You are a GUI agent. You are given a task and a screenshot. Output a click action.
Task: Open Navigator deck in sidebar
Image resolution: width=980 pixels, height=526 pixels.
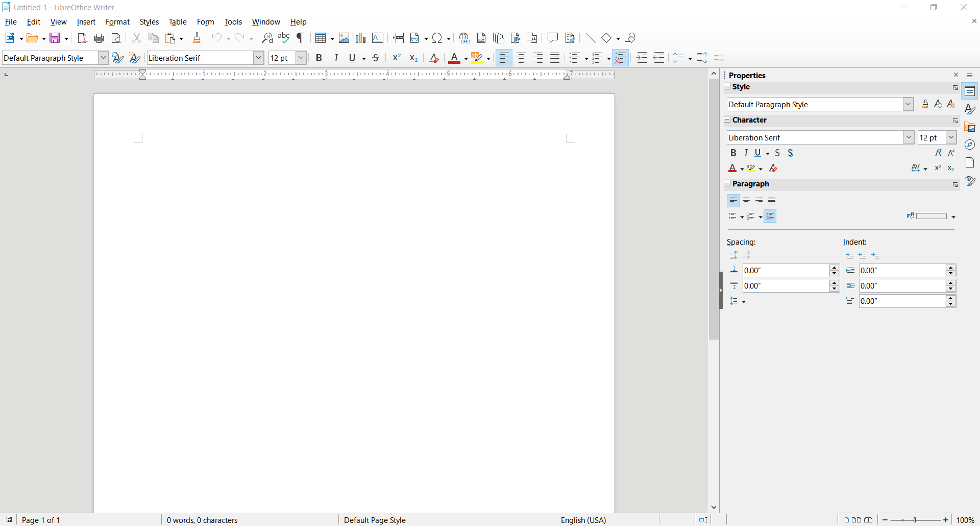pos(970,145)
